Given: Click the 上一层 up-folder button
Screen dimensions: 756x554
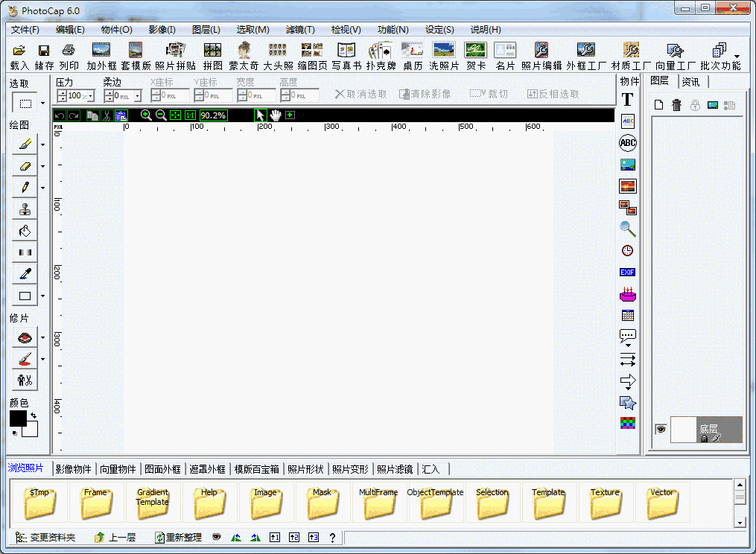Looking at the screenshot, I should tap(115, 537).
